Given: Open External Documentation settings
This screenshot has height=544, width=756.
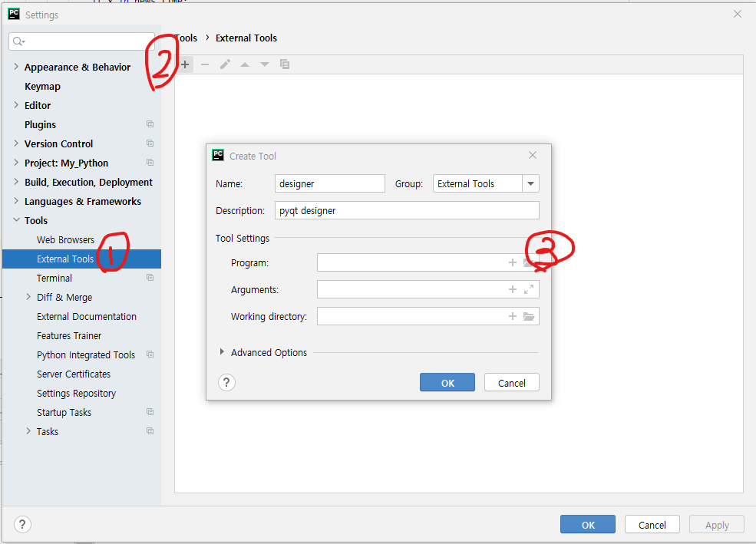Looking at the screenshot, I should click(87, 317).
